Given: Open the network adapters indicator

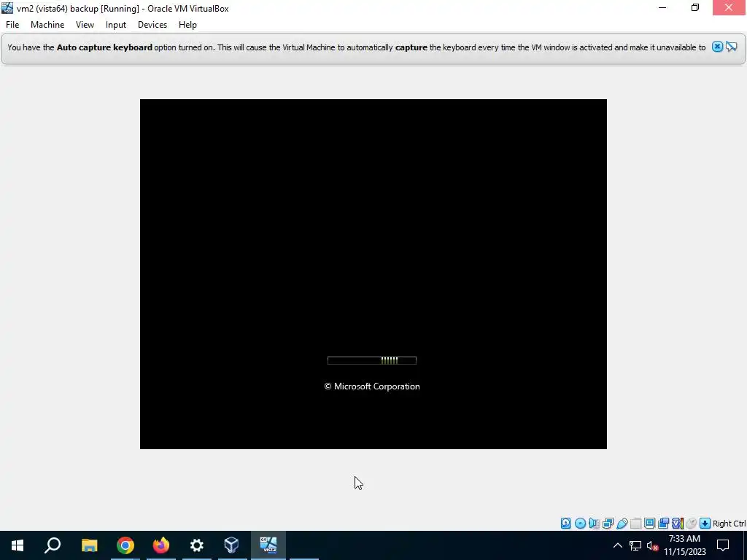Looking at the screenshot, I should [x=608, y=524].
